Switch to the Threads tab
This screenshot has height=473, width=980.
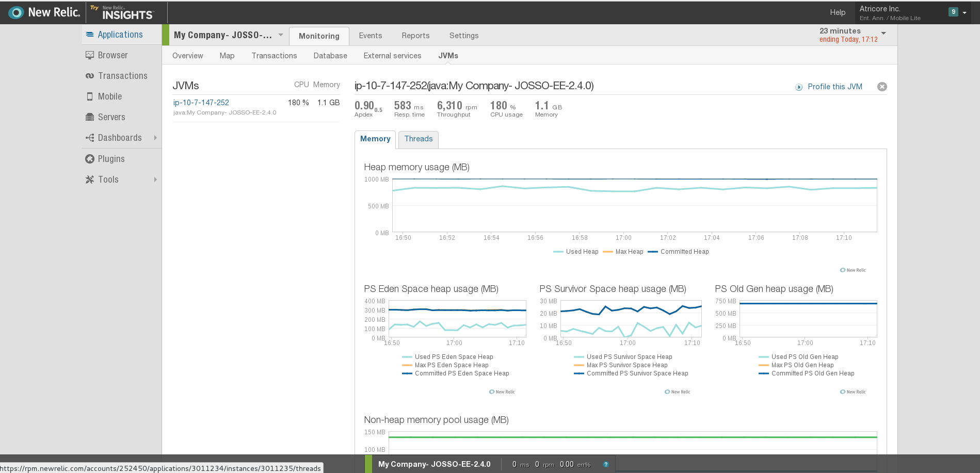point(419,139)
